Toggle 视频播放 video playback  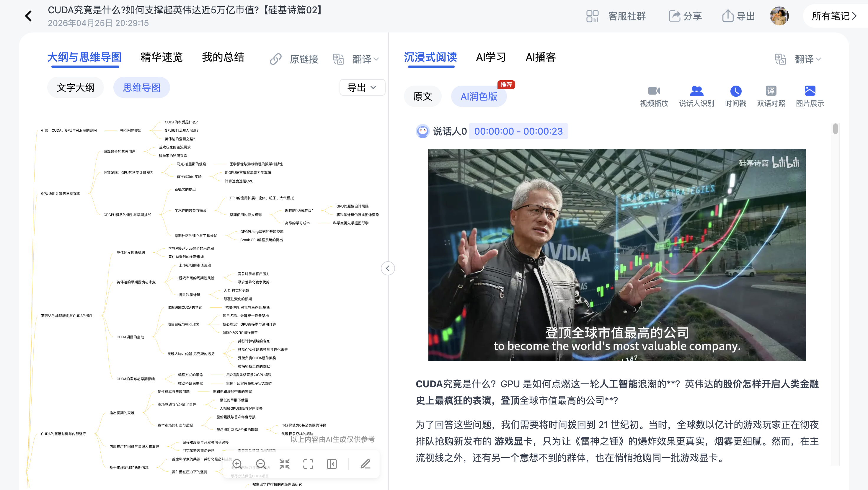click(x=654, y=97)
